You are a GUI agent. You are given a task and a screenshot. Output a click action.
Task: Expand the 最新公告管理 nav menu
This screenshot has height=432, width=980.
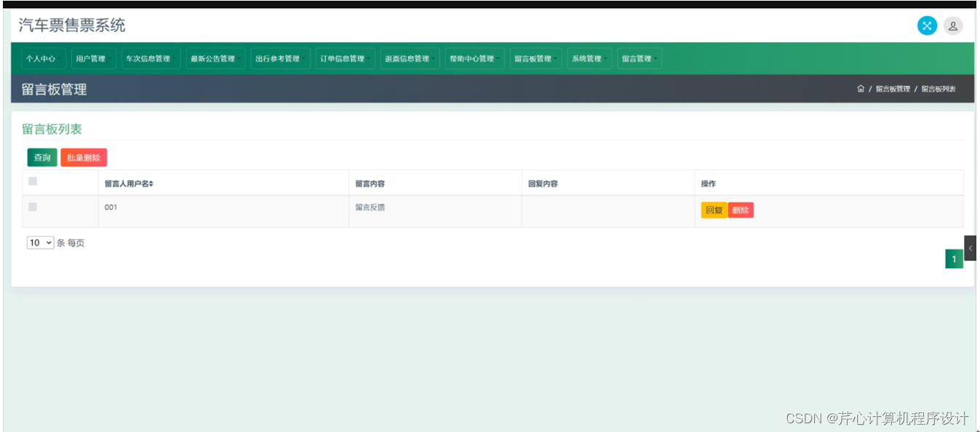(x=215, y=59)
